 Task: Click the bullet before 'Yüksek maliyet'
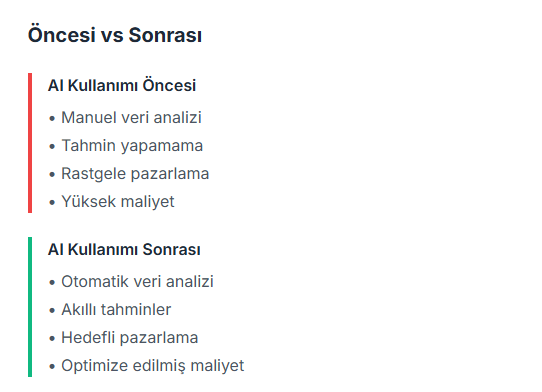tap(52, 203)
